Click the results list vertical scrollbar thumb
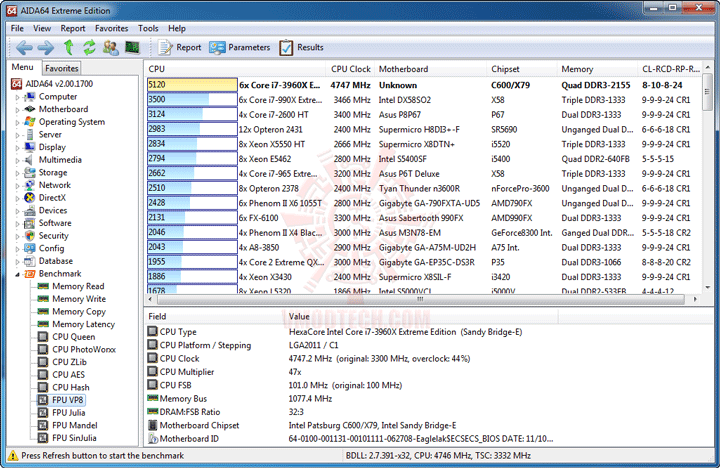The width and height of the screenshot is (720, 468). (x=708, y=91)
